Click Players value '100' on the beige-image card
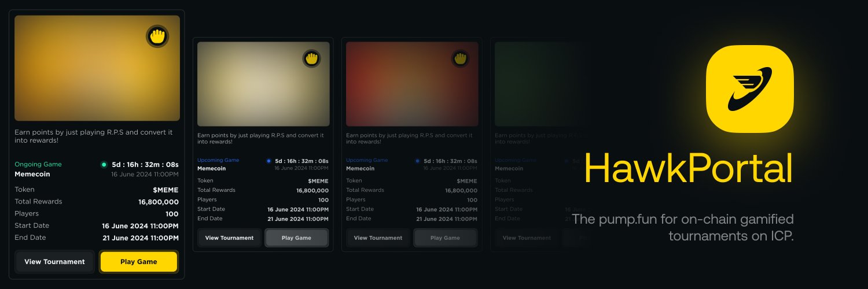Image resolution: width=868 pixels, height=289 pixels. pyautogui.click(x=323, y=200)
